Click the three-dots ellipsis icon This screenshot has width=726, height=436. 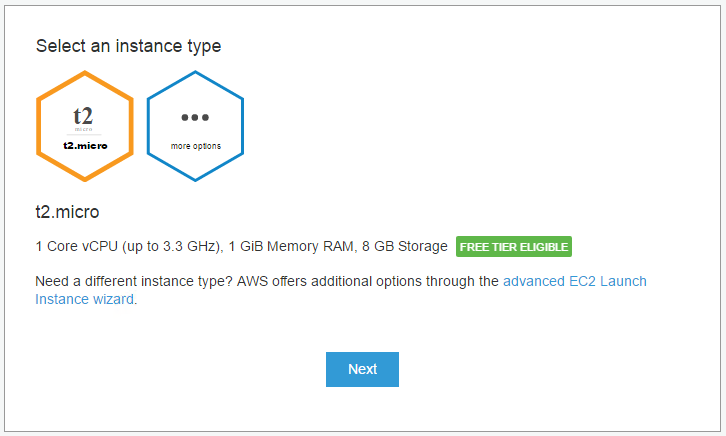coord(195,118)
